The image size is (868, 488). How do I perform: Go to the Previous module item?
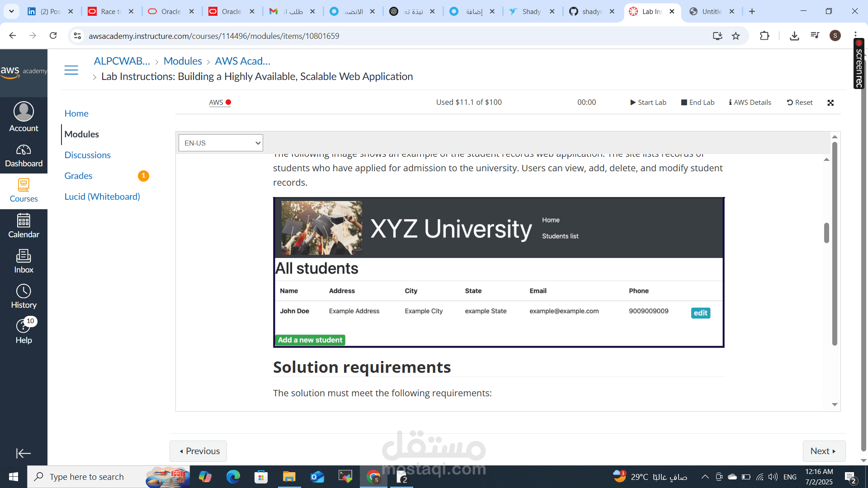tap(198, 451)
